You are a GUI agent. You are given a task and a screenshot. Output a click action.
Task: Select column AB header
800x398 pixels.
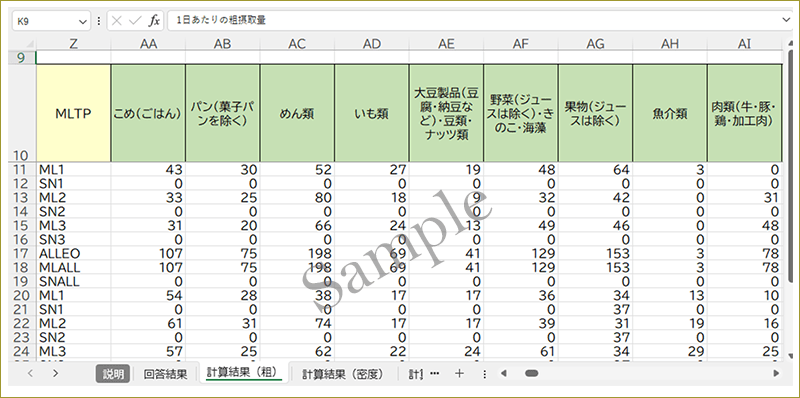coord(222,44)
